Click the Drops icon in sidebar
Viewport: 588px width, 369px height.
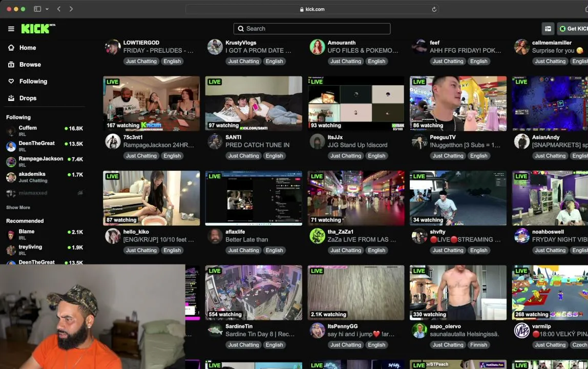[x=11, y=98]
